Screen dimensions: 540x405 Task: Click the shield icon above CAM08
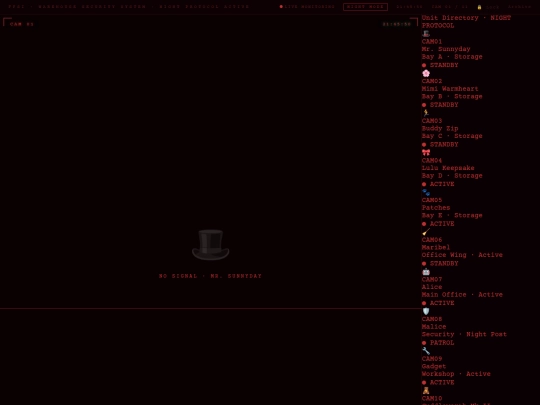[x=426, y=311]
